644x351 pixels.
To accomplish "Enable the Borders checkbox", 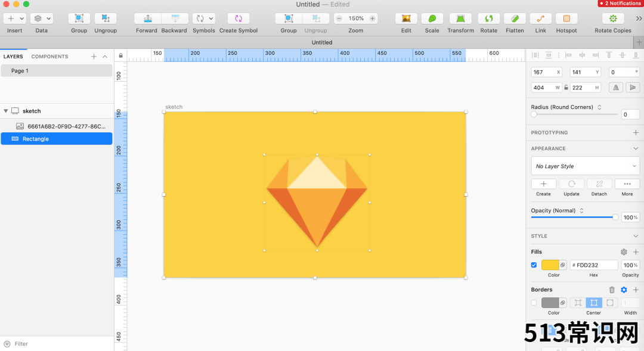I will 534,303.
